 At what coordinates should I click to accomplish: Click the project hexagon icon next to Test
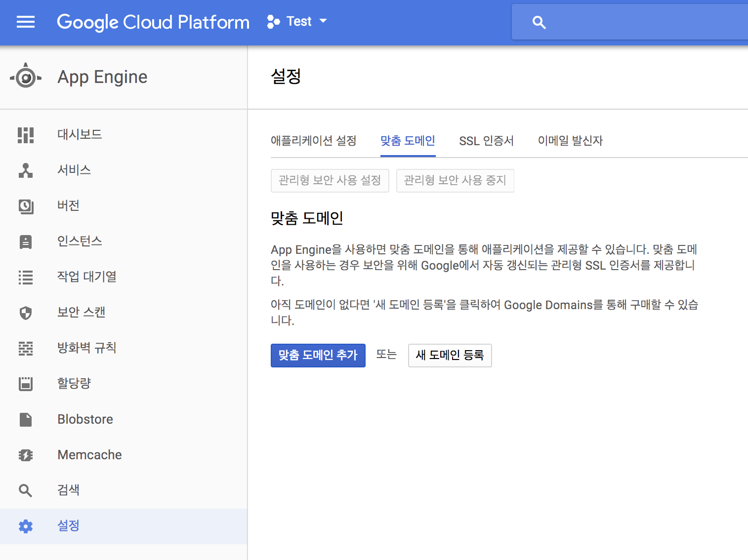point(273,22)
